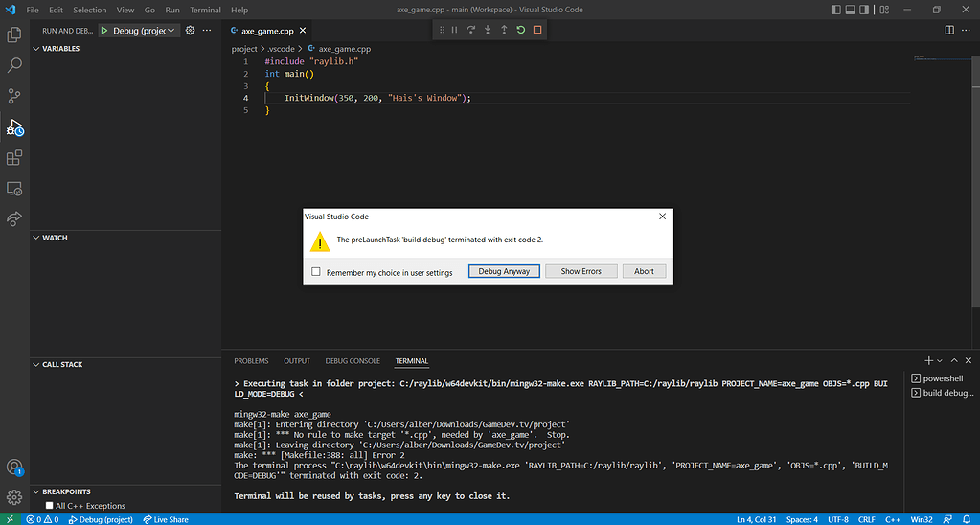The width and height of the screenshot is (980, 525).
Task: Open the Terminal menu
Action: 205,10
